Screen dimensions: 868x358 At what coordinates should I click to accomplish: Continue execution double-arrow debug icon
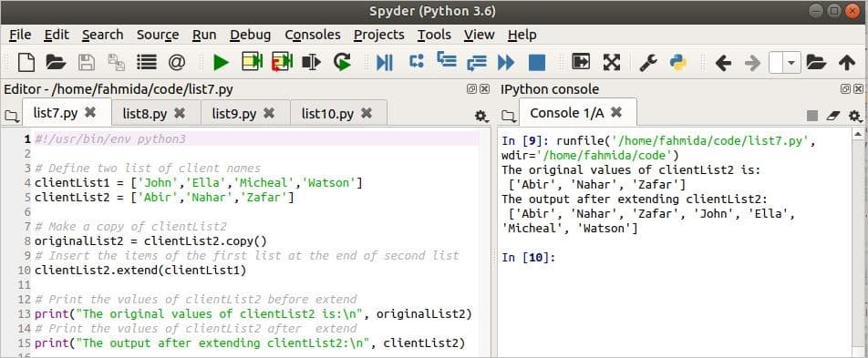[x=506, y=63]
